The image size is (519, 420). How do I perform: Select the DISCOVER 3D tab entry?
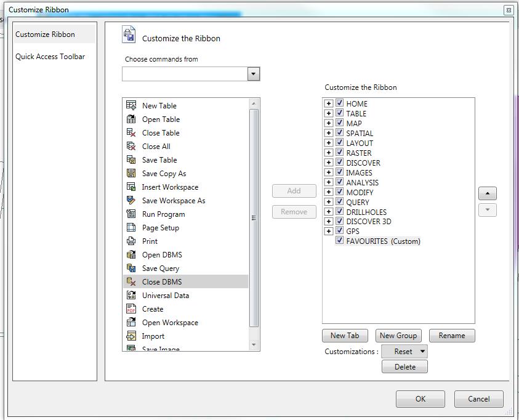pyautogui.click(x=368, y=222)
